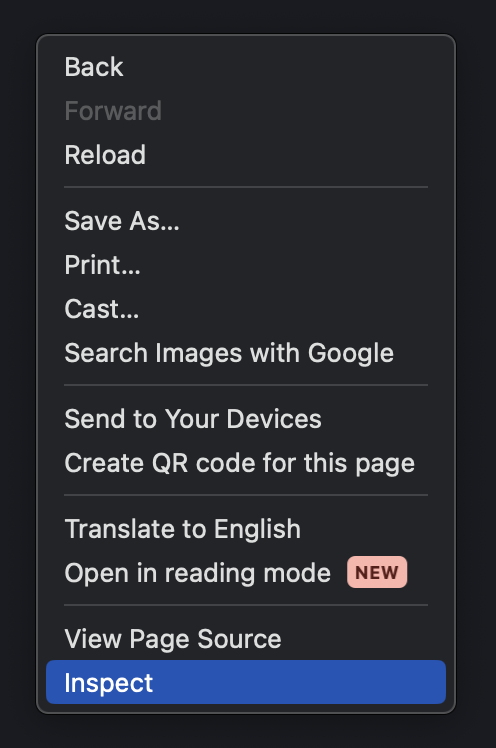This screenshot has width=496, height=748.
Task: Reload the page from the context menu
Action: point(246,155)
